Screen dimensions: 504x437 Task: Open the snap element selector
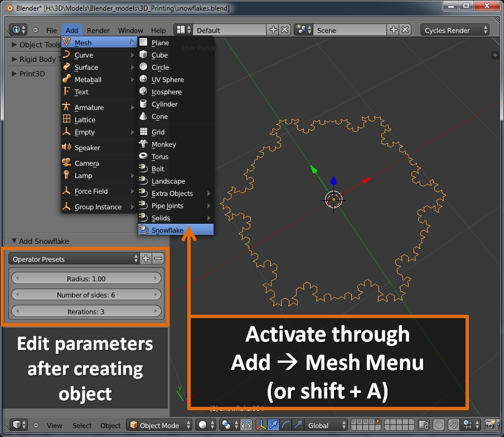coord(471,425)
